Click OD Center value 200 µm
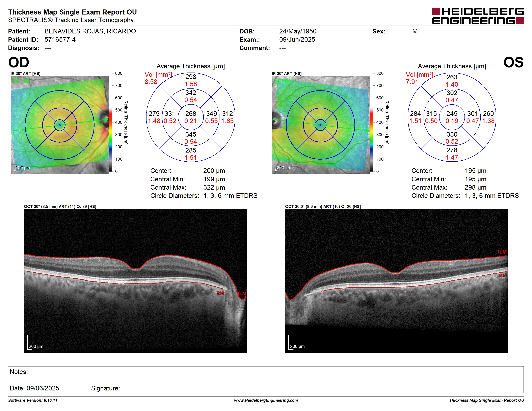Viewport: 532px width, 411px height. [214, 171]
